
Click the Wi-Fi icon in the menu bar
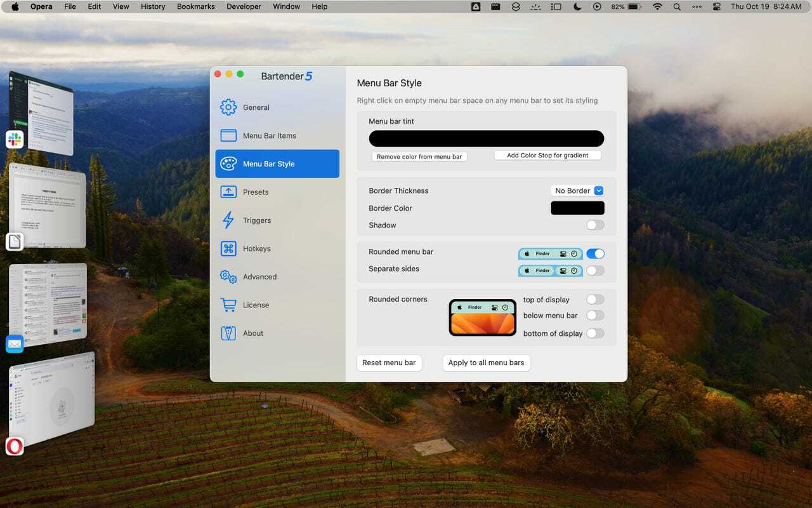(x=657, y=6)
